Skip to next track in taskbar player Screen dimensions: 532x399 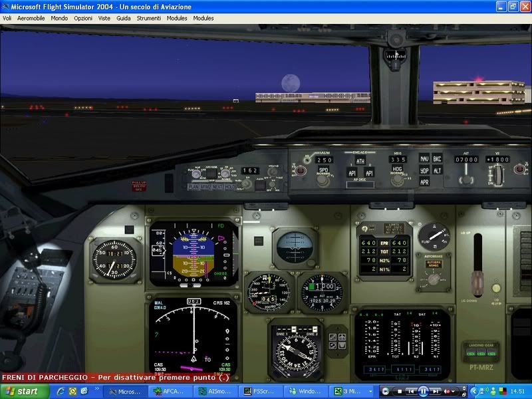[436, 392]
